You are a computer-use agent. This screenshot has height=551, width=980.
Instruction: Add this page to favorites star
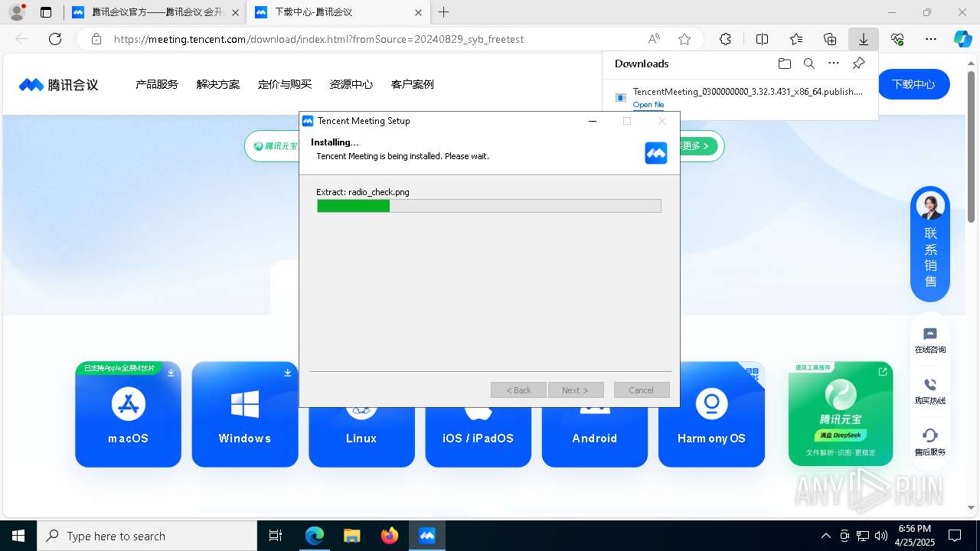pos(684,39)
